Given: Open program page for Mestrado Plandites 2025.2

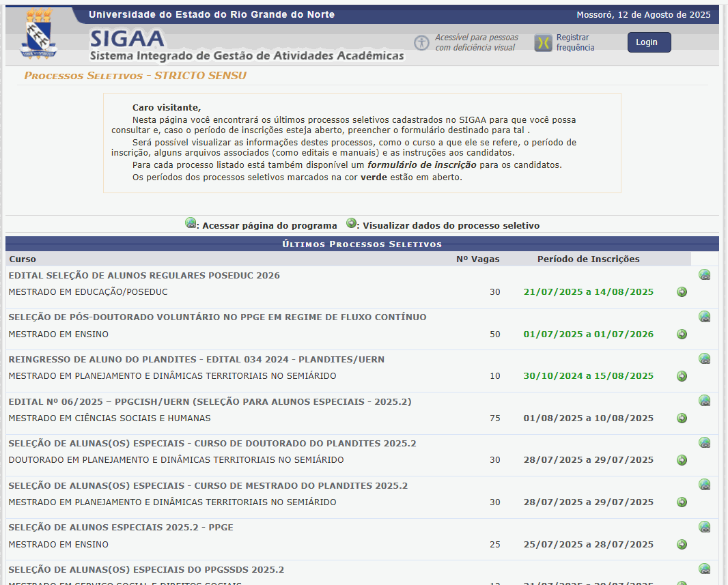Looking at the screenshot, I should click(704, 485).
